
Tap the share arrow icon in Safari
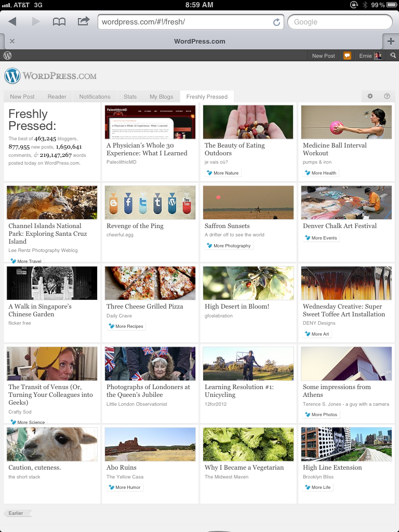(x=83, y=22)
